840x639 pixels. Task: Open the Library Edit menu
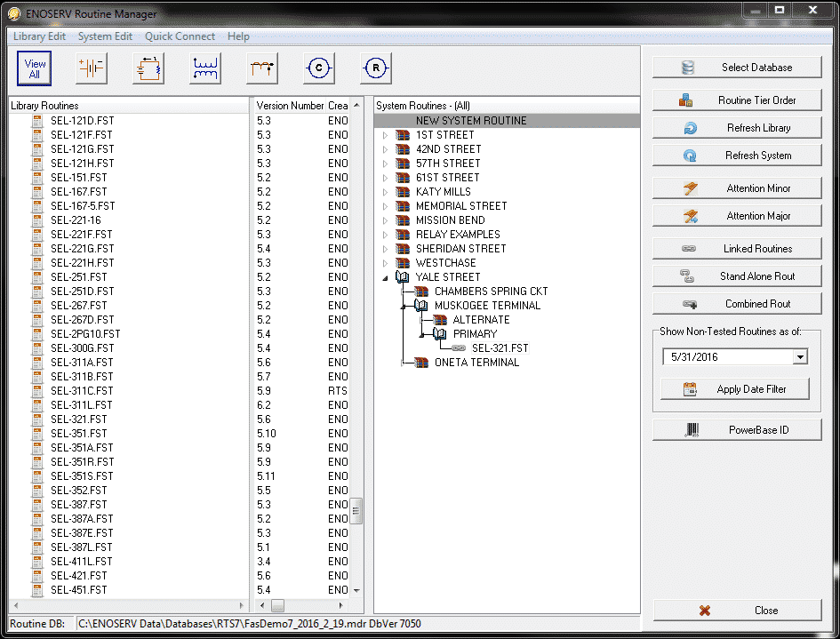tap(39, 36)
